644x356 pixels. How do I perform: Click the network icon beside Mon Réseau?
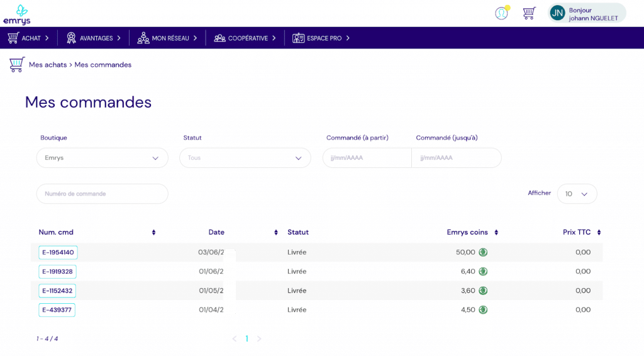[143, 38]
